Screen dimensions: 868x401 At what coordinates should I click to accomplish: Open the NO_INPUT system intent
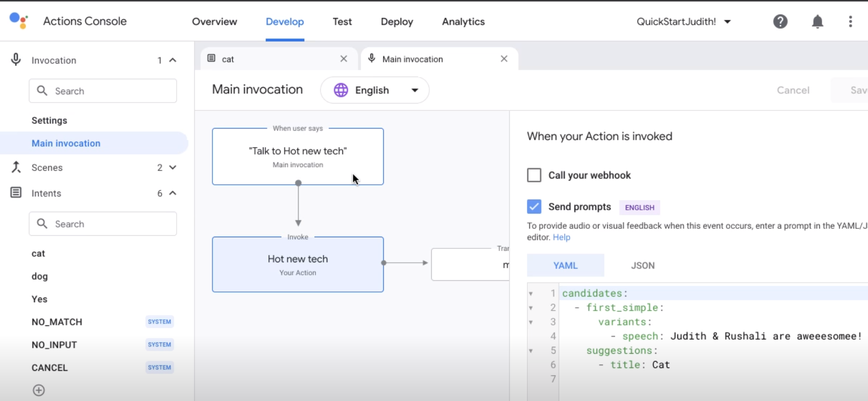(54, 345)
